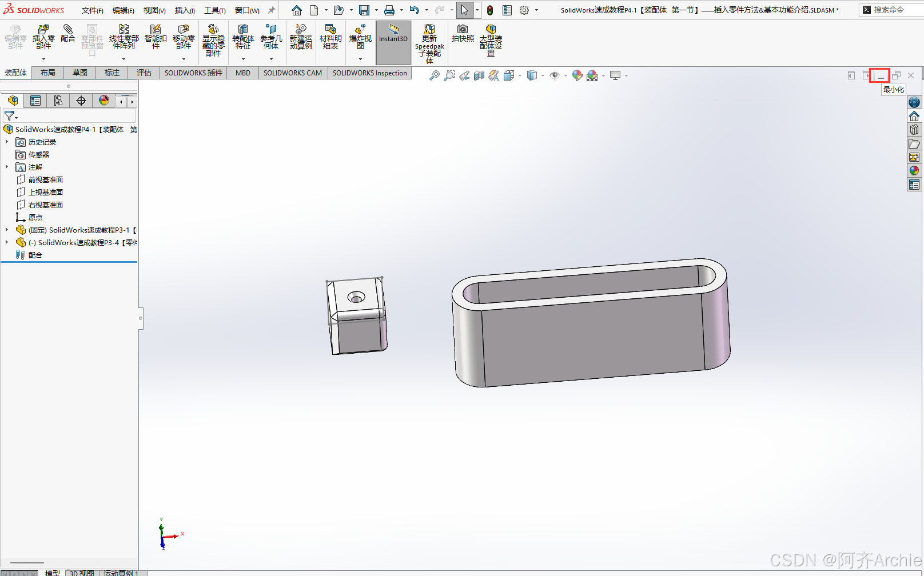The image size is (924, 576).
Task: Expand the 注解 tree node
Action: click(x=7, y=167)
